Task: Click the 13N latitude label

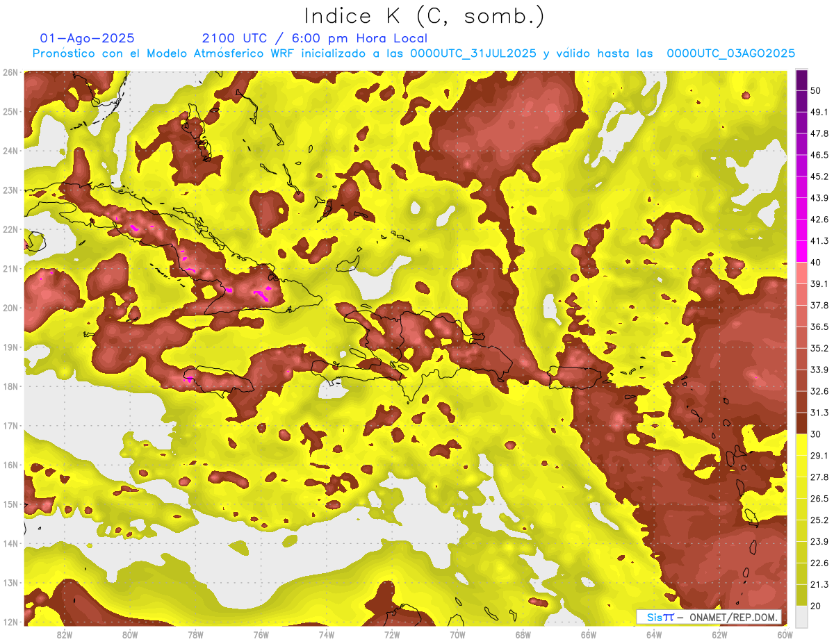Action: [x=10, y=582]
